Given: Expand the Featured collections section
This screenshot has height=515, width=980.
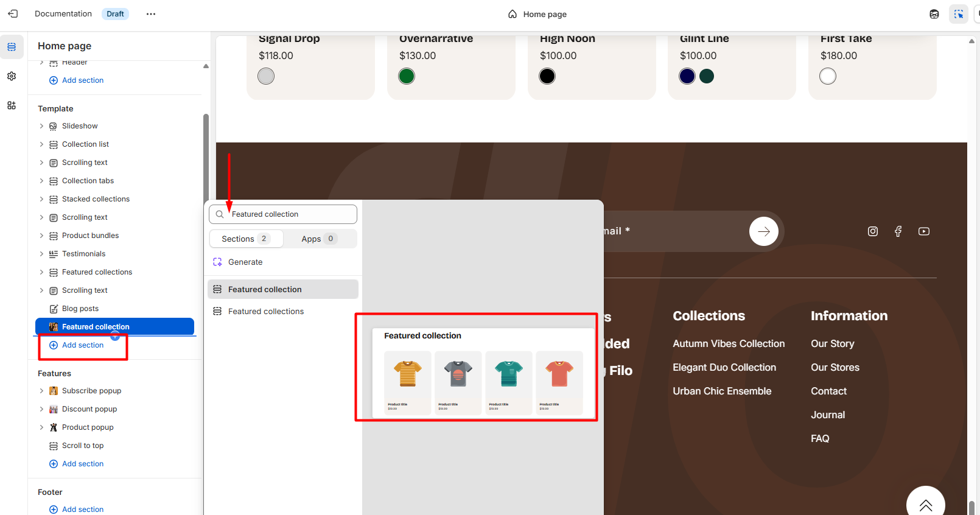Looking at the screenshot, I should (41, 272).
